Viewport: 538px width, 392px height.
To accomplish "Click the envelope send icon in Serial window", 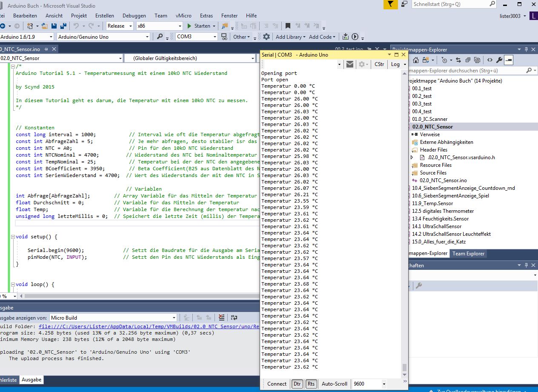I will (350, 64).
